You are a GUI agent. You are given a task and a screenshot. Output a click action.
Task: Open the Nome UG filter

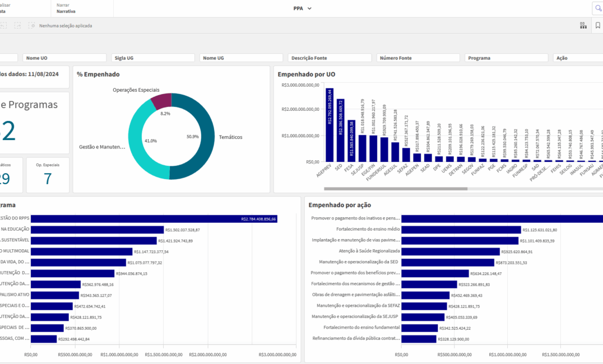pyautogui.click(x=242, y=58)
